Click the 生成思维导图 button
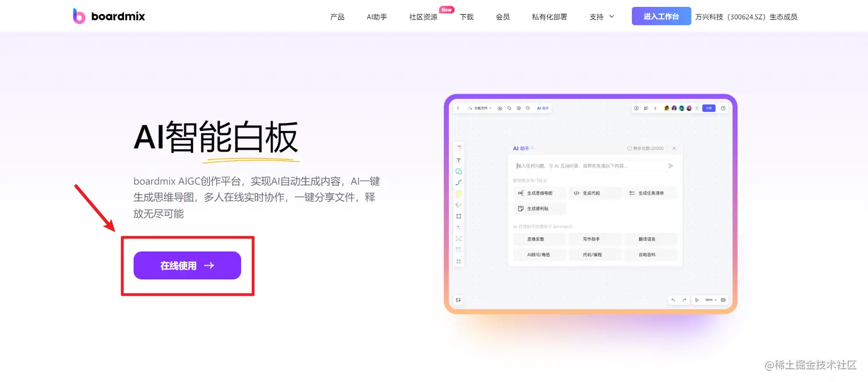 tap(540, 193)
